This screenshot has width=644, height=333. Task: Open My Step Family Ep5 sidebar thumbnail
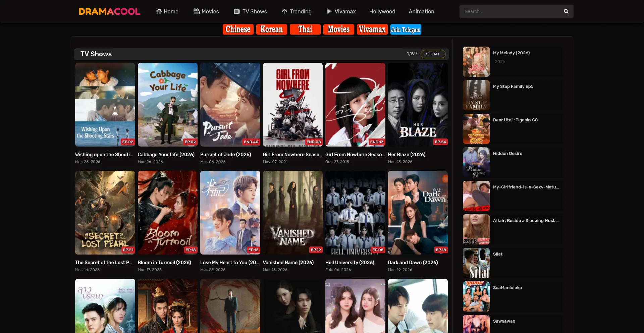[x=476, y=95]
